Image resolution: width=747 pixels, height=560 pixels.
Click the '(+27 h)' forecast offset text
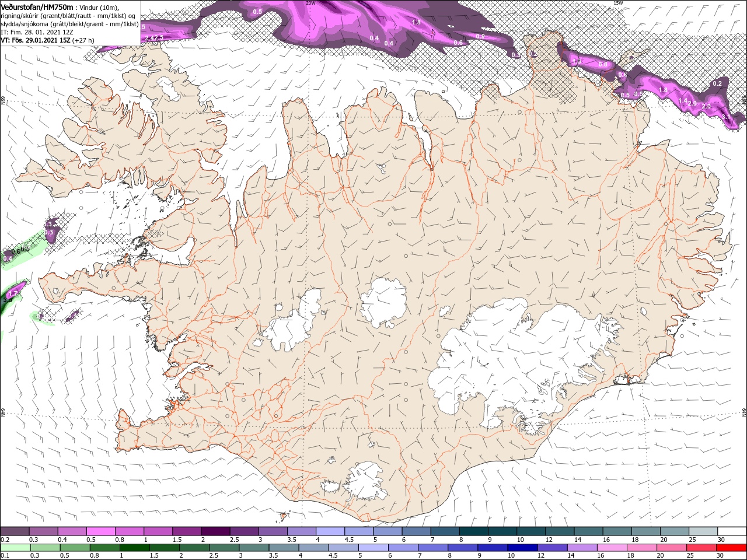point(83,40)
